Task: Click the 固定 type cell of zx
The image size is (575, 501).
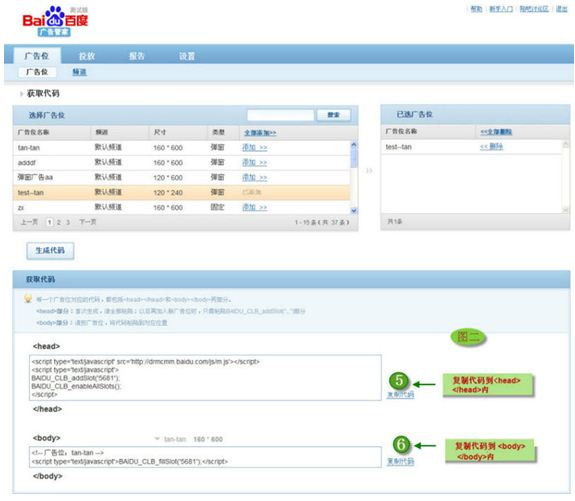Action: coord(217,207)
